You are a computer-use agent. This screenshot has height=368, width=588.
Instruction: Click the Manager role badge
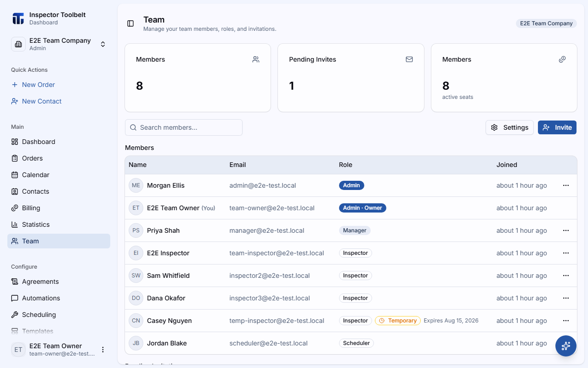355,230
